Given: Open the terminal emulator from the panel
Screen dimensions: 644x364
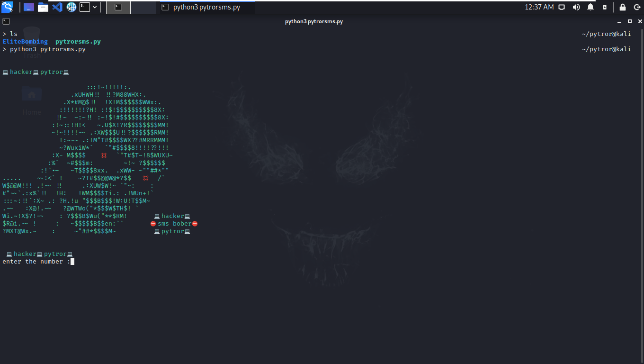Looking at the screenshot, I should [84, 7].
